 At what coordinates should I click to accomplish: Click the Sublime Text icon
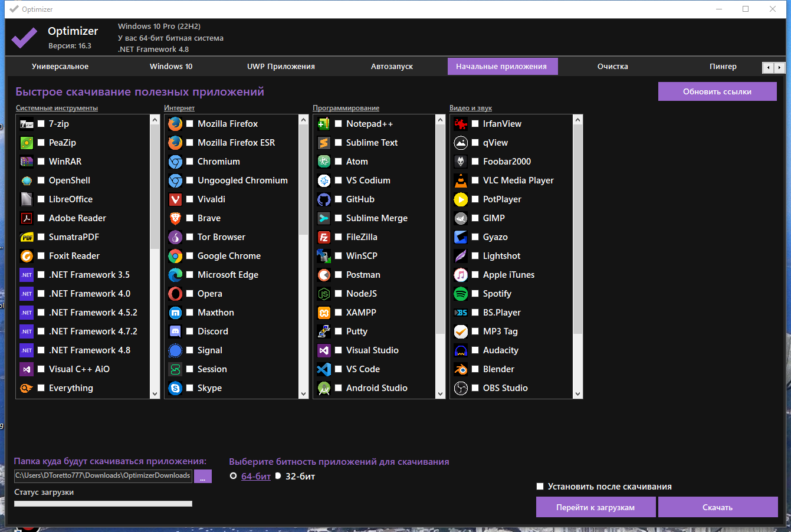point(324,143)
